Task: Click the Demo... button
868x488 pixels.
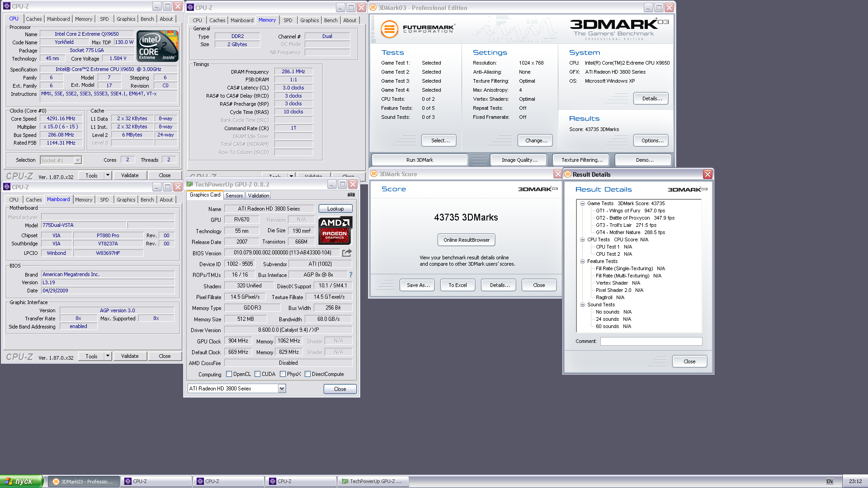Action: (644, 160)
